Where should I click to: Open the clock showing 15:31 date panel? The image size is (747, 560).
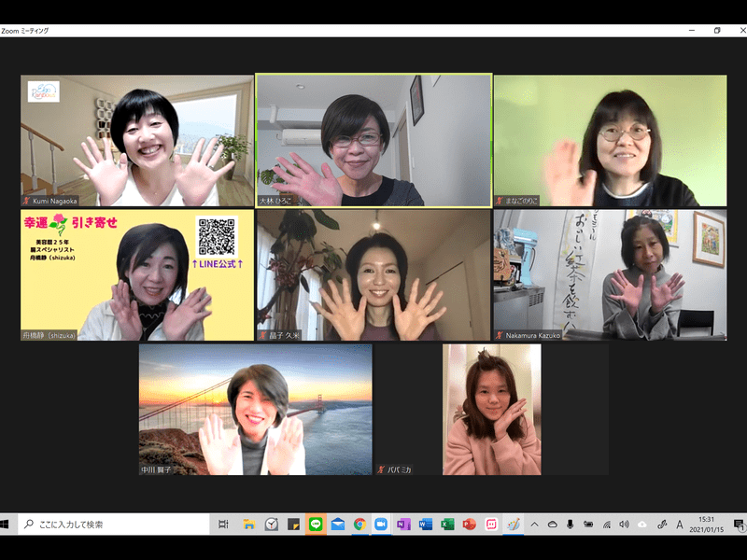click(x=706, y=525)
